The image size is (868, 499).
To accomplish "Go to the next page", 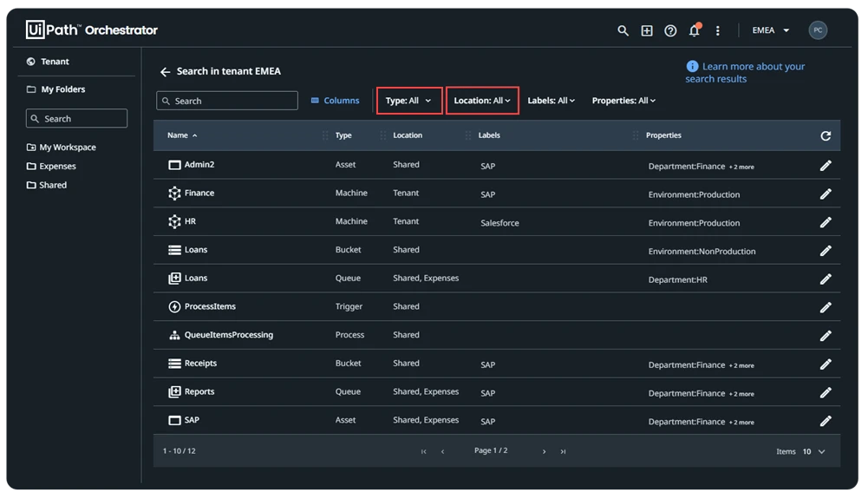I will click(x=545, y=452).
